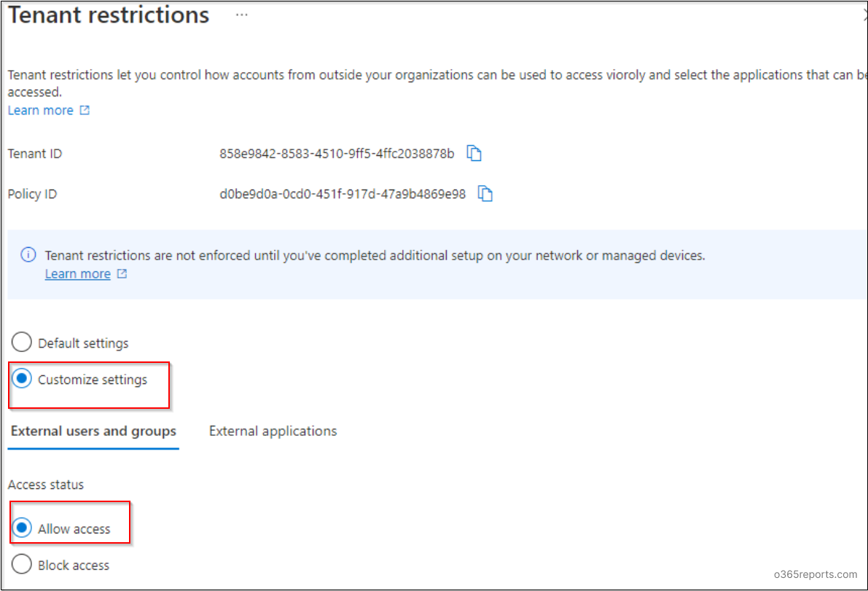Select the Default settings radio button
Screen dimensions: 868x591
point(21,342)
